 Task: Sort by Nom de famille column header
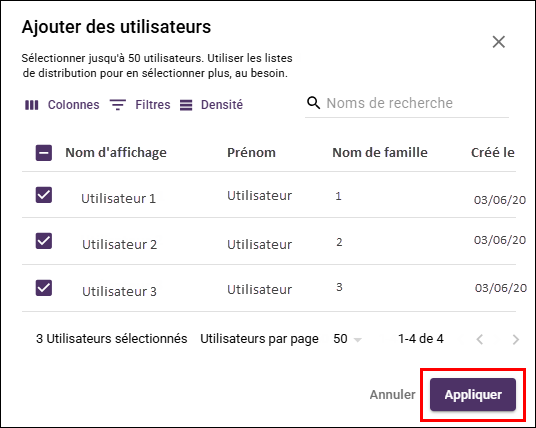pos(380,152)
